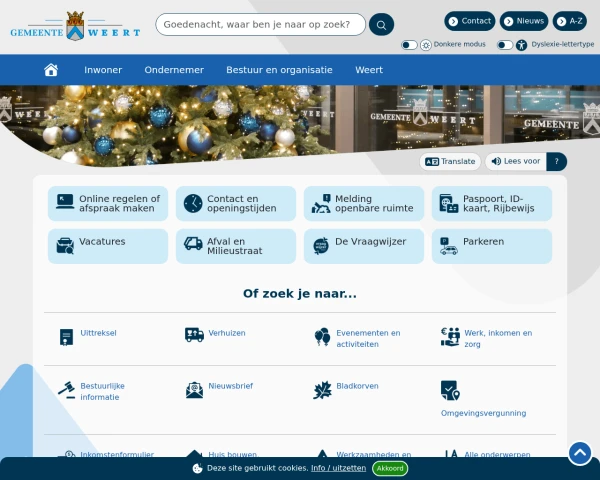Open the Evenementen en activiteiten link
Image resolution: width=600 pixels, height=480 pixels.
(368, 338)
